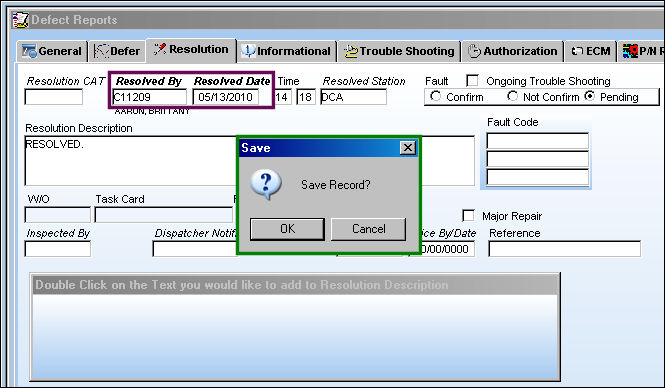Switch to the ECM tab
Viewport: 665px width, 388px height.
(591, 51)
